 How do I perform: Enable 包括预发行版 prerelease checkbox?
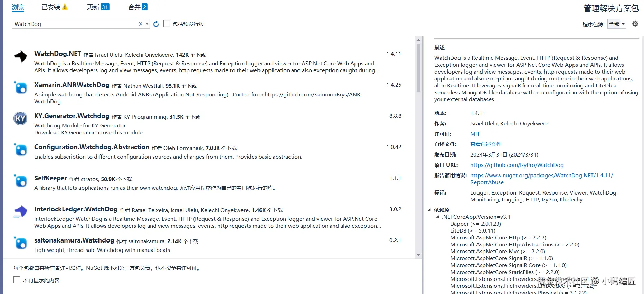click(x=167, y=23)
